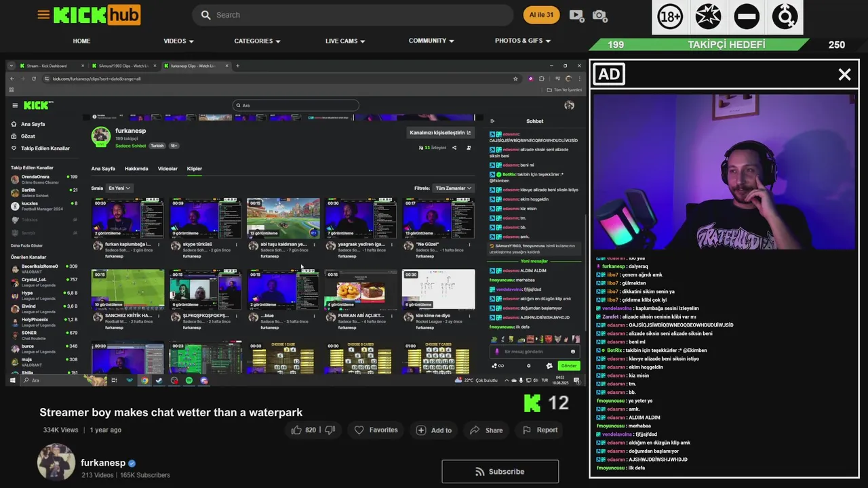
Task: Open the PHOTOS & GIFS dropdown menu
Action: [523, 41]
